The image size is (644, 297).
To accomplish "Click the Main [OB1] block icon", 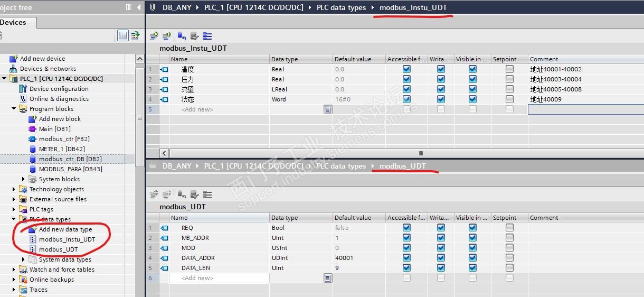I will (33, 129).
